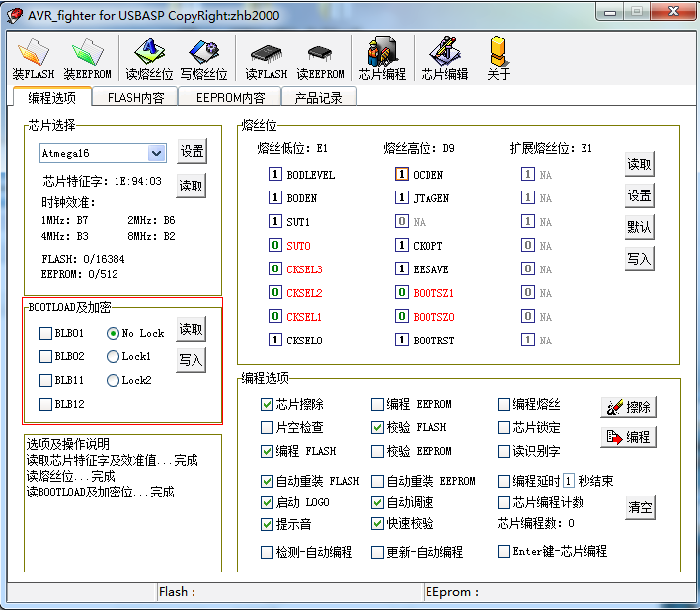Toggle the EESAVE fuse bit

coord(401,268)
